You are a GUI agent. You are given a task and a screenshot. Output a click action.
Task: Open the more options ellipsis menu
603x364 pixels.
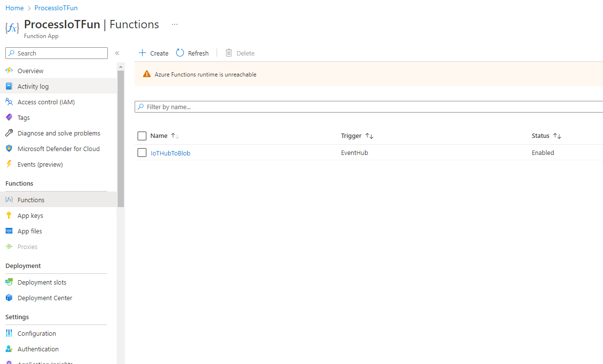click(x=175, y=24)
